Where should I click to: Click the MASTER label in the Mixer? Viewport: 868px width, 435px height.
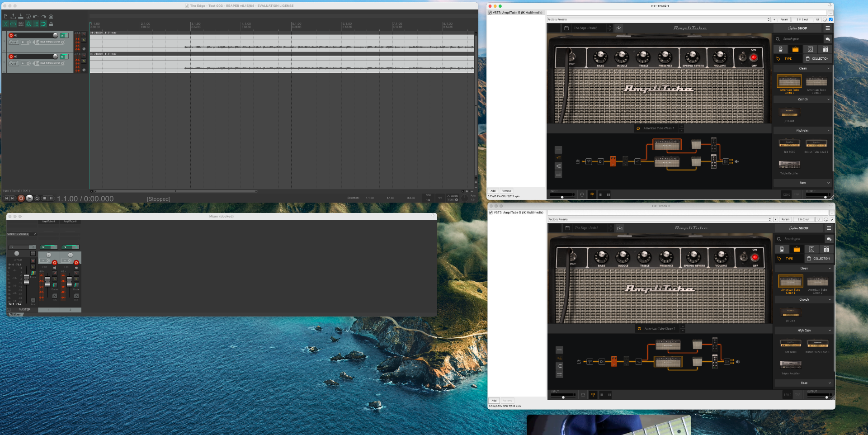[x=24, y=310]
